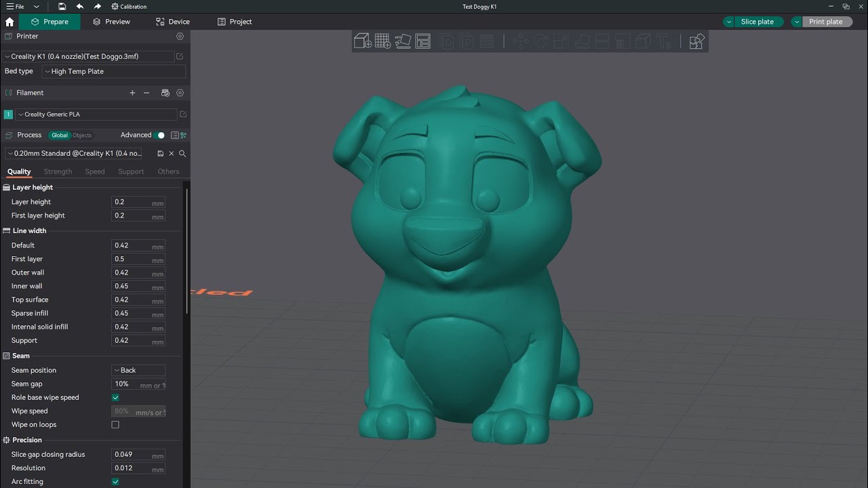Go to the Home screen icon
This screenshot has width=868, height=488.
[x=9, y=22]
